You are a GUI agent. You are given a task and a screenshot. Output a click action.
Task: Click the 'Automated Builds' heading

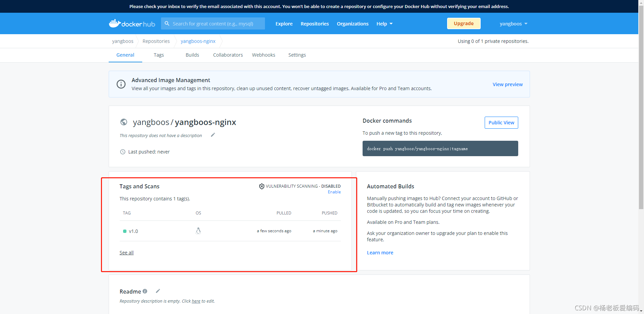pos(390,186)
